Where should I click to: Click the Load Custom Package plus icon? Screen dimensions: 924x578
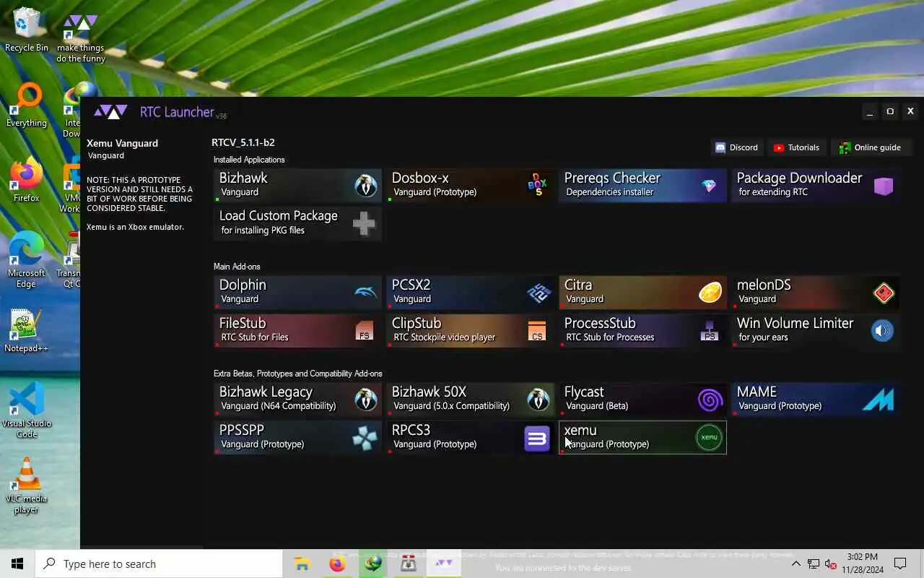(x=364, y=224)
